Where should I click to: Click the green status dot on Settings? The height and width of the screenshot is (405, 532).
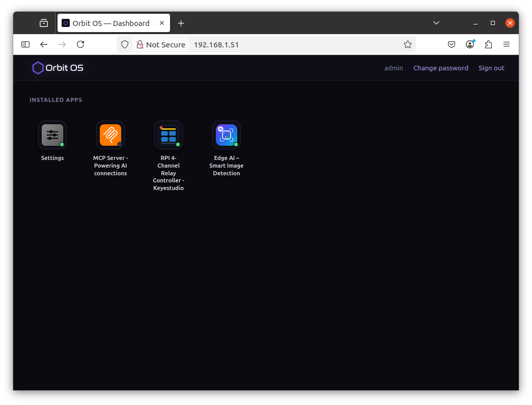62,144
